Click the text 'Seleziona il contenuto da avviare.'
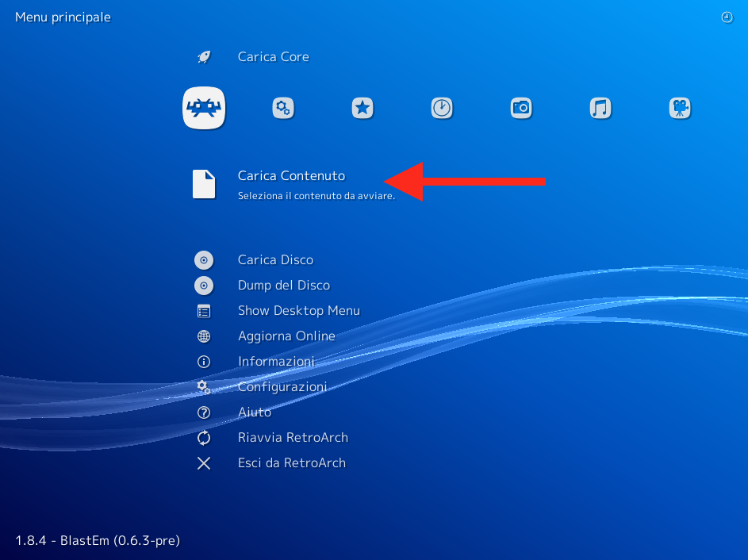Viewport: 748px width, 560px height. 316,196
